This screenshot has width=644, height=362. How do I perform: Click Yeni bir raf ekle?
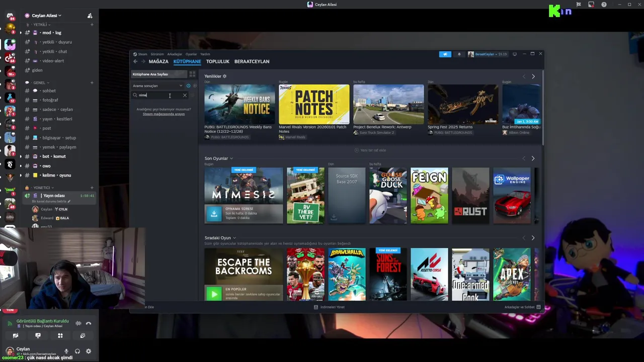370,150
